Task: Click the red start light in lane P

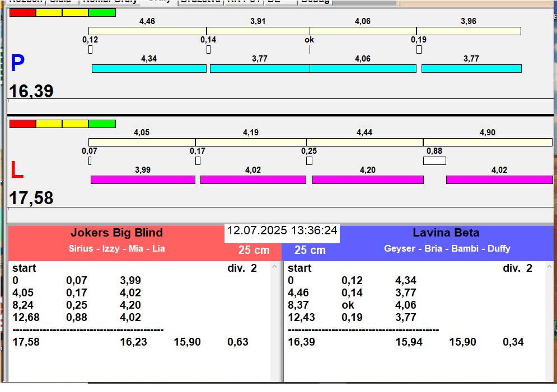Action: pos(22,12)
